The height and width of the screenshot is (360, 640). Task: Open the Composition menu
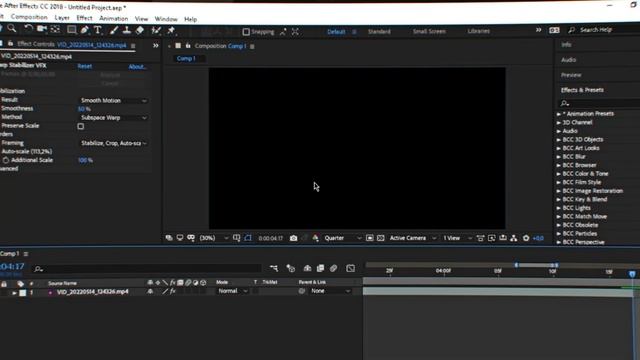click(x=29, y=17)
